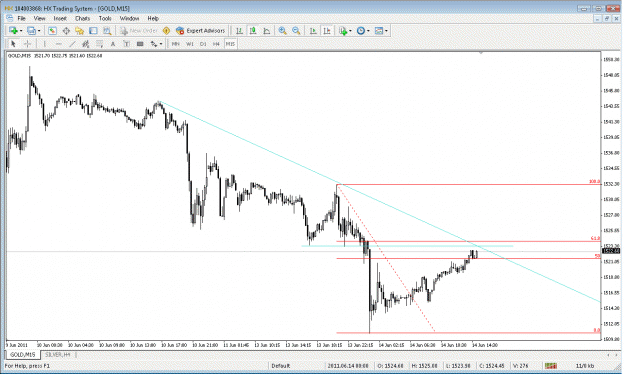Toggle Expert Advisors on or off
625x374 pixels.
pyautogui.click(x=200, y=31)
